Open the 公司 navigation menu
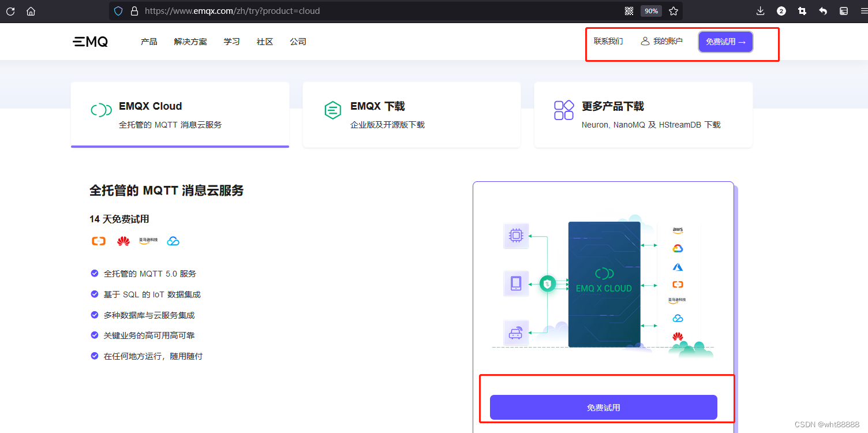 click(x=298, y=42)
